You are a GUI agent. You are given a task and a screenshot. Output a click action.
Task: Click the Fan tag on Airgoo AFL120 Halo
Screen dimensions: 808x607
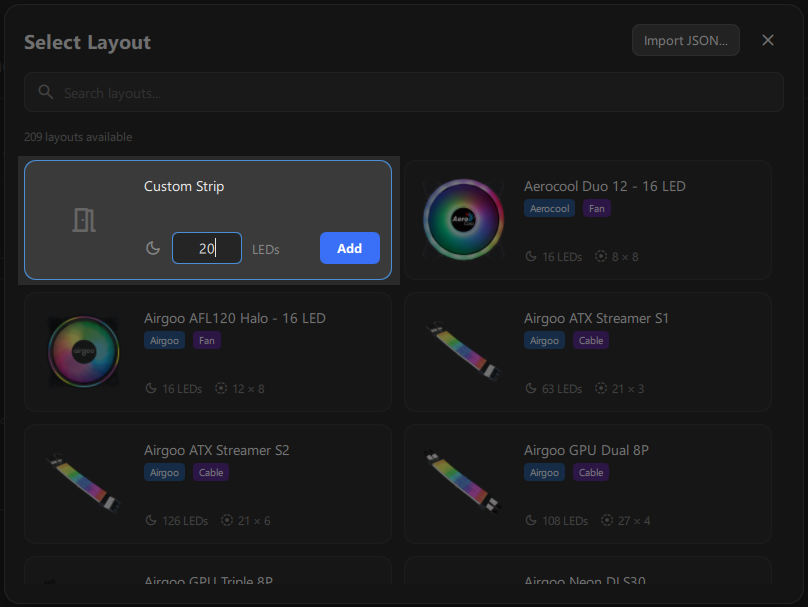[x=207, y=340]
